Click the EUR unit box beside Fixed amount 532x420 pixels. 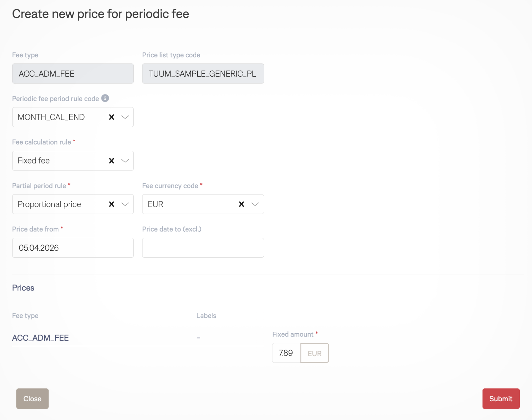[x=315, y=353]
